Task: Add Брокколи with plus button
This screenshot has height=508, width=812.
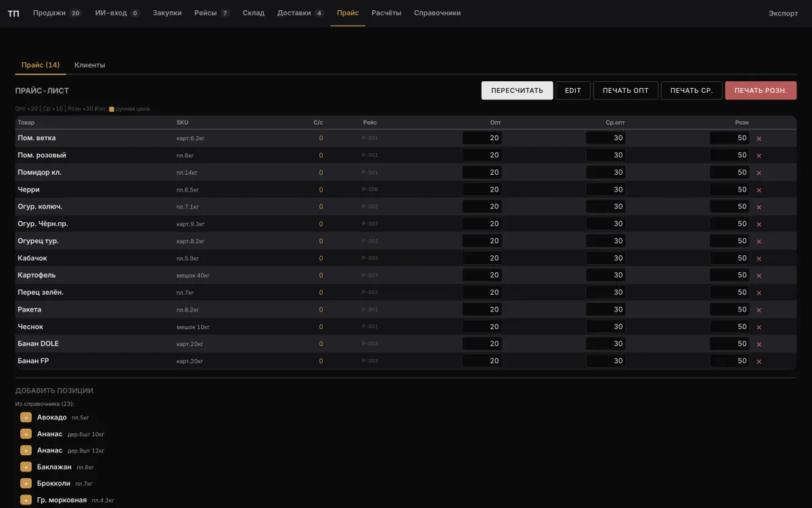Action: tap(26, 484)
